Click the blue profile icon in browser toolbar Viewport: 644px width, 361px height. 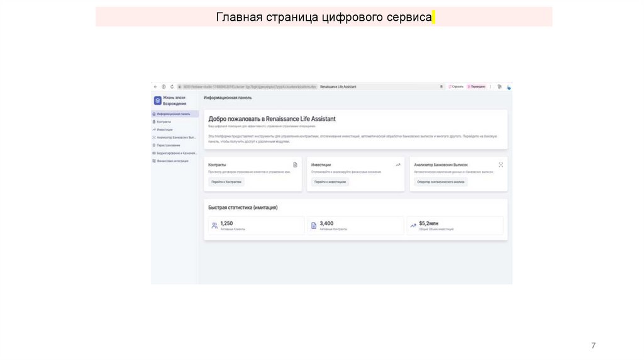(508, 87)
